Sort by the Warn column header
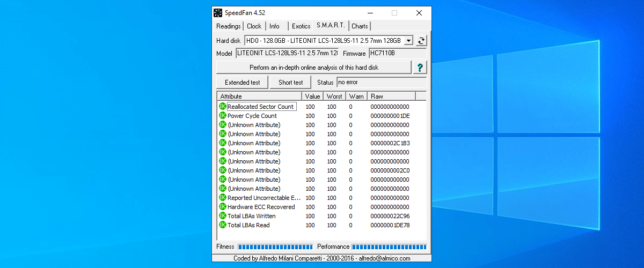 (356, 96)
